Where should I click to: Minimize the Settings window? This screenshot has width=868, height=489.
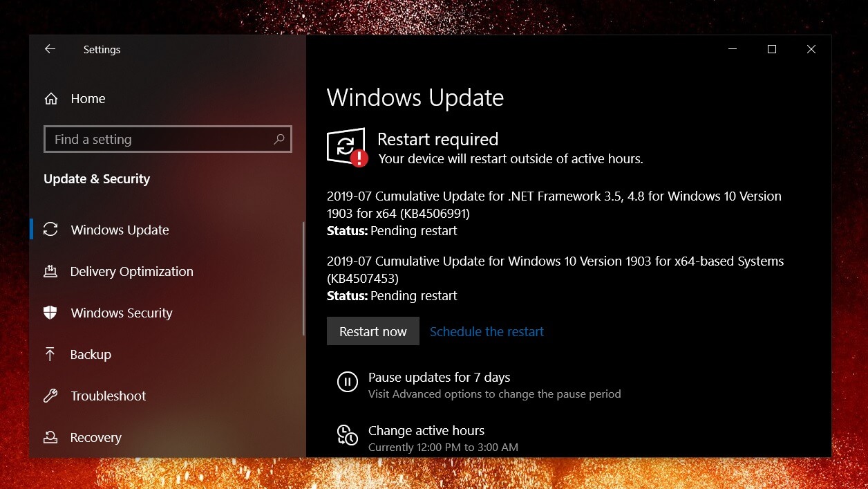tap(733, 49)
